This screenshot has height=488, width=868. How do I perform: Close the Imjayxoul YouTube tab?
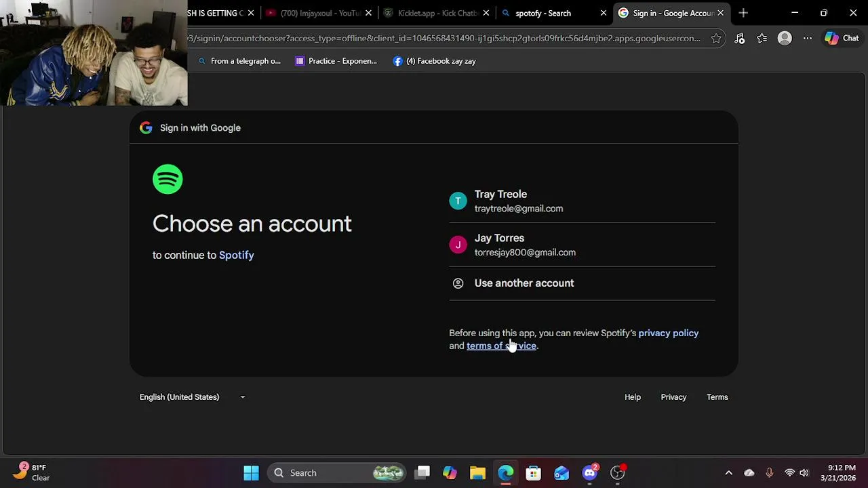(369, 13)
